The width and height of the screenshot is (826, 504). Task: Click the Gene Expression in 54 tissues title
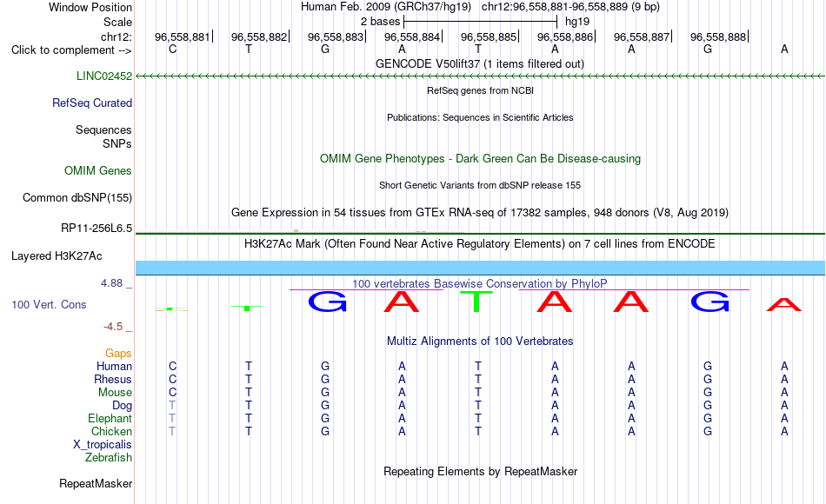(x=480, y=212)
